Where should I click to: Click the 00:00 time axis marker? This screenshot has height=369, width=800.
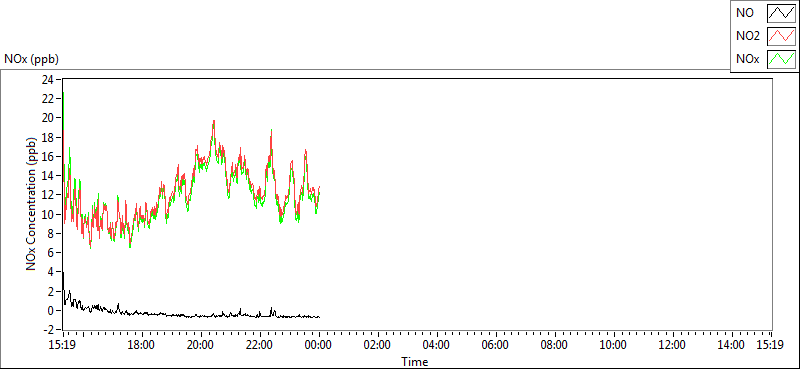point(319,345)
